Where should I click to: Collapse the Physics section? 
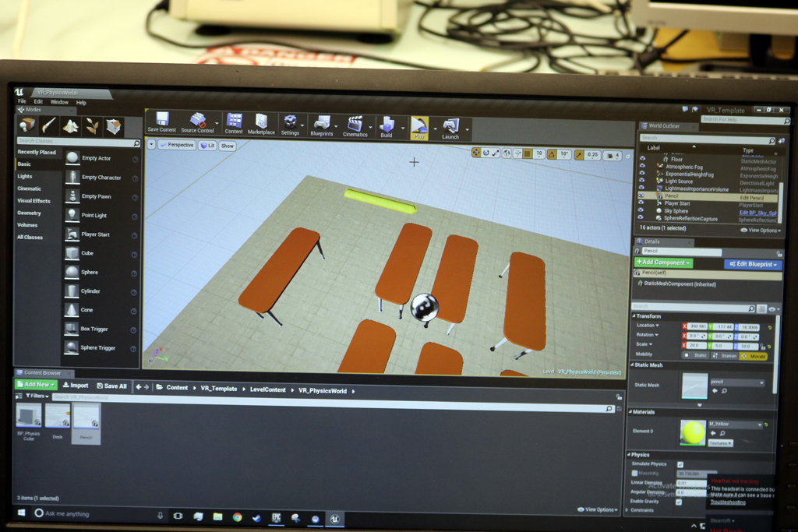[x=629, y=455]
